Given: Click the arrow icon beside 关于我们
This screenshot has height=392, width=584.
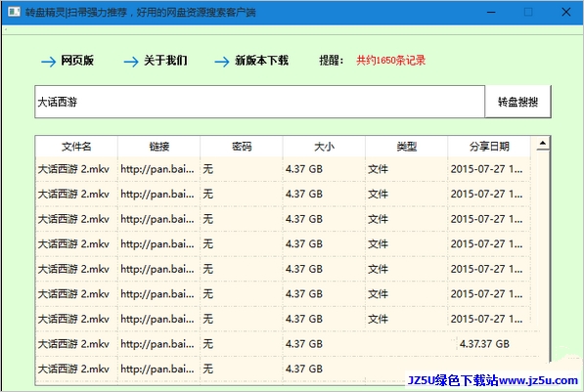Looking at the screenshot, I should point(131,61).
